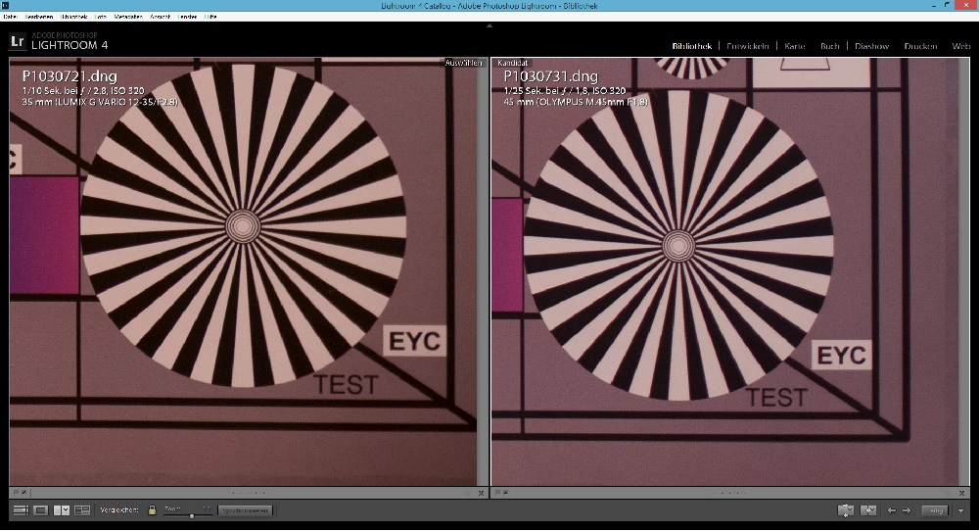Open the Datei menu
This screenshot has width=980, height=531.
point(10,17)
